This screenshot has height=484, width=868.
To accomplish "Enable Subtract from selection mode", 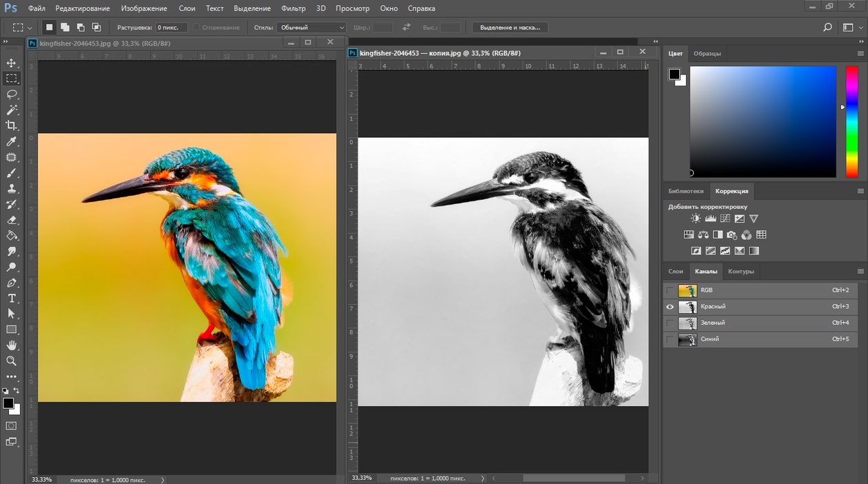I will tap(81, 28).
